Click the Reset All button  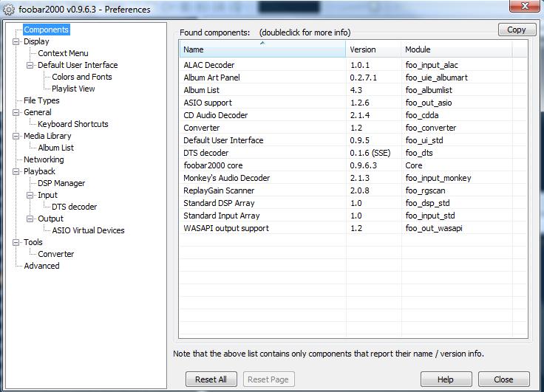211,379
